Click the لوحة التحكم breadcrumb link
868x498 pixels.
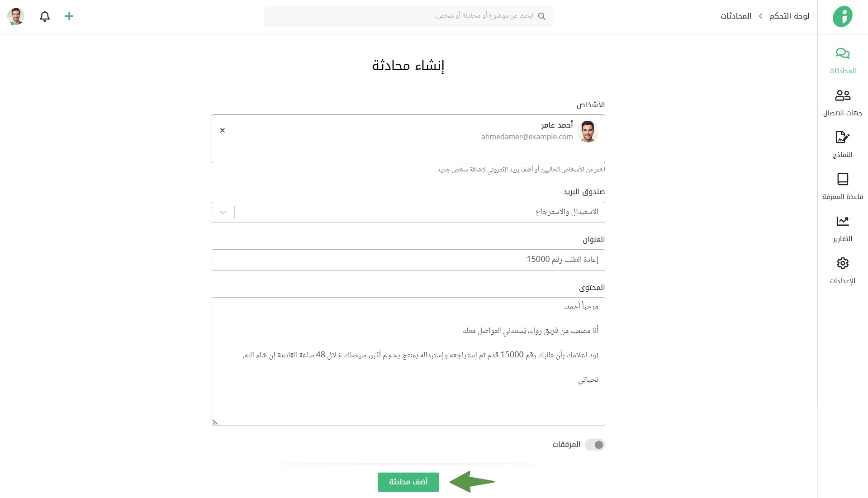(x=789, y=16)
